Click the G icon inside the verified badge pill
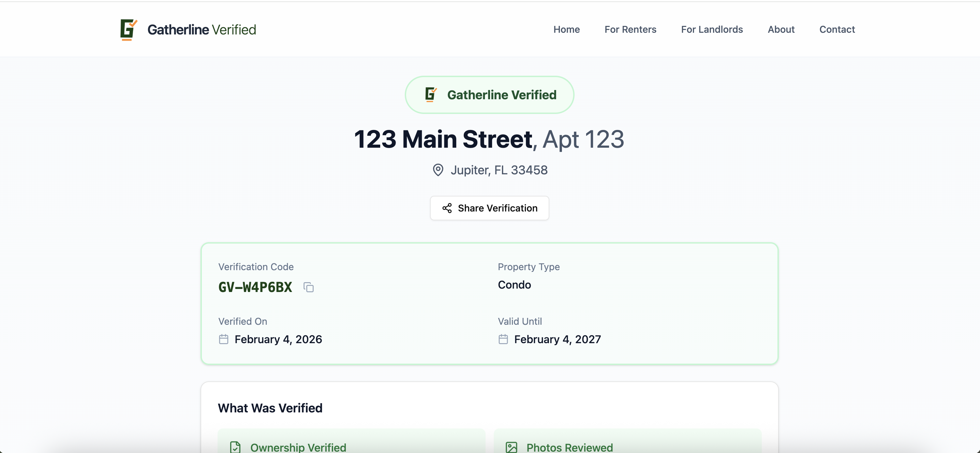The width and height of the screenshot is (980, 453). [430, 94]
